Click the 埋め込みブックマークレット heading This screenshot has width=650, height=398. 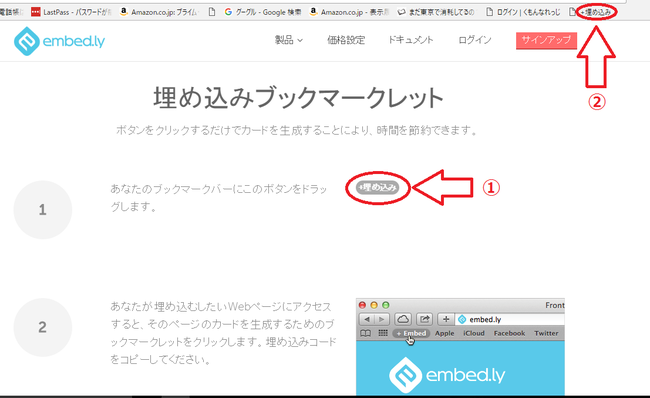(298, 98)
